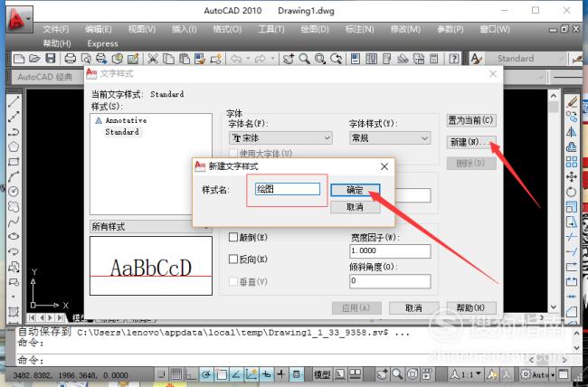Click the Copy icon in toolbar

point(168,59)
